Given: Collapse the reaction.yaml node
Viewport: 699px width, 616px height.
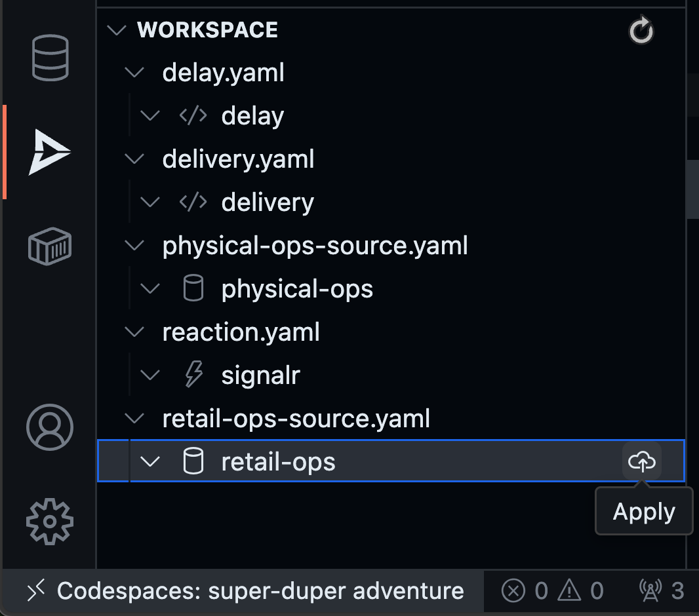Looking at the screenshot, I should click(x=134, y=332).
